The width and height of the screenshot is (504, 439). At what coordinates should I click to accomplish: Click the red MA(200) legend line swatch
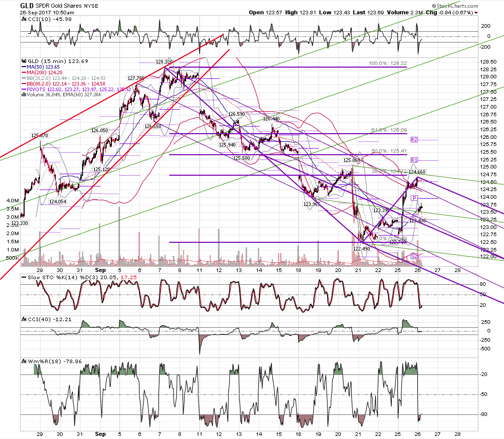[x=24, y=73]
